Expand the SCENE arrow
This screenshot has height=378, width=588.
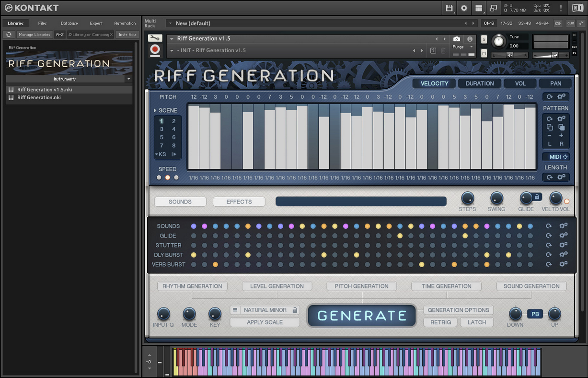coord(155,110)
